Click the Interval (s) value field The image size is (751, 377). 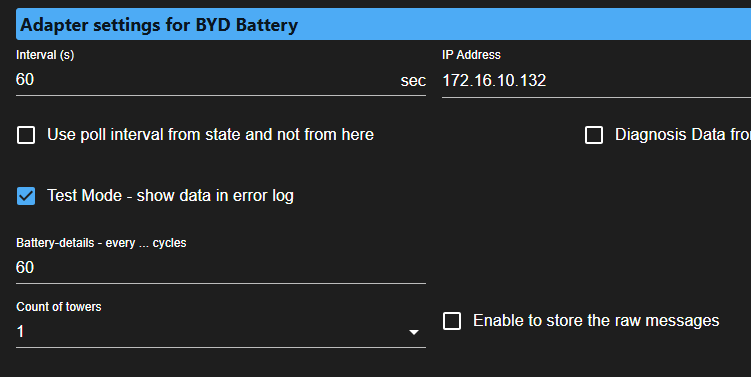(x=206, y=80)
